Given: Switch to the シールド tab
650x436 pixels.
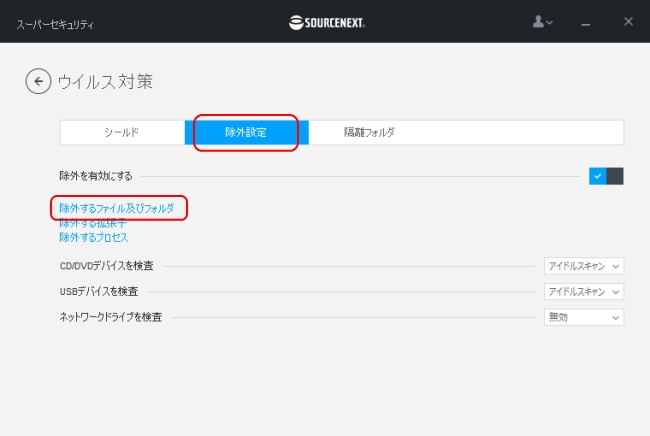Looking at the screenshot, I should (x=122, y=133).
